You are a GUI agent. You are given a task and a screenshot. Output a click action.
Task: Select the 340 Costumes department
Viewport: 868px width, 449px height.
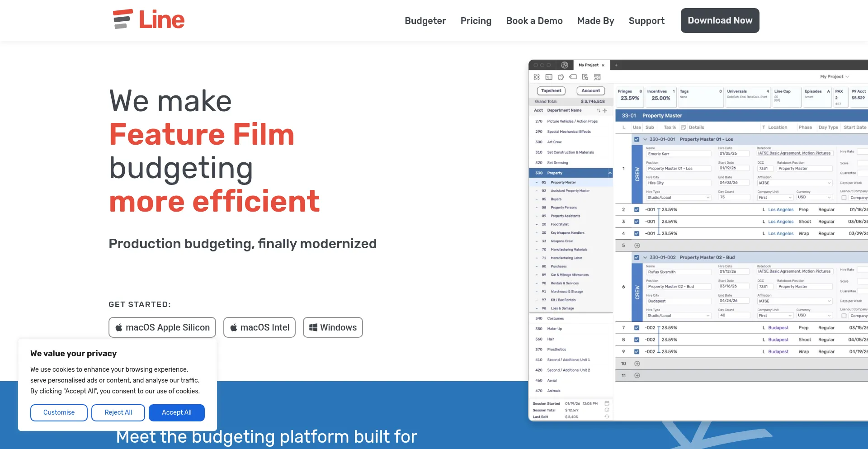[x=571, y=318]
